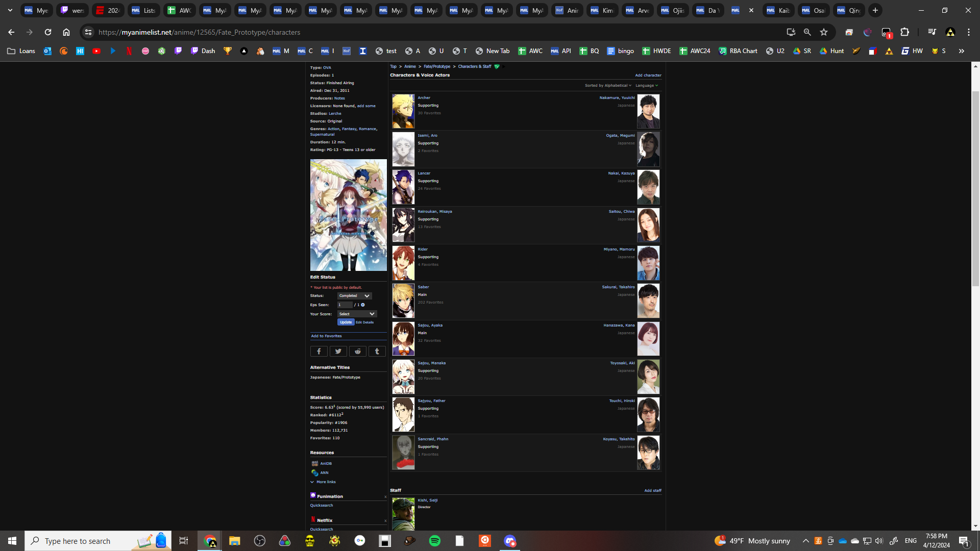This screenshot has height=551, width=980.
Task: Open the Status Completed dropdown
Action: [354, 296]
